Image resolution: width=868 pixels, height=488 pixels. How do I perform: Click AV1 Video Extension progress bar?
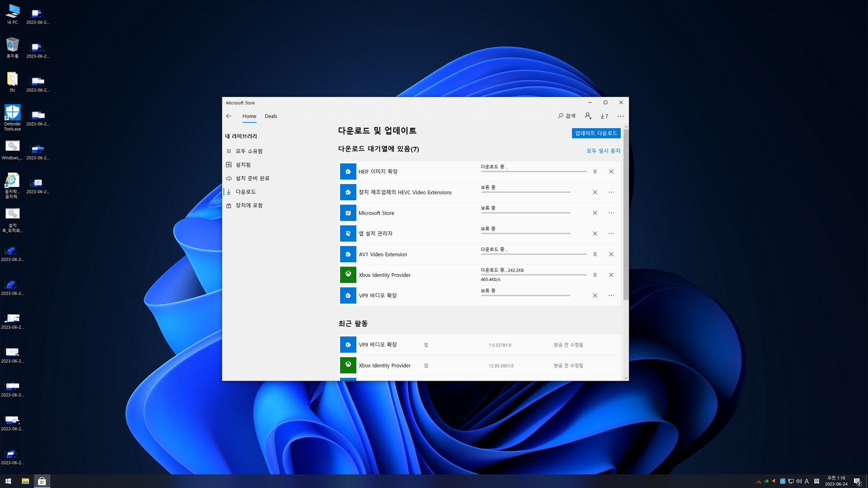(534, 254)
